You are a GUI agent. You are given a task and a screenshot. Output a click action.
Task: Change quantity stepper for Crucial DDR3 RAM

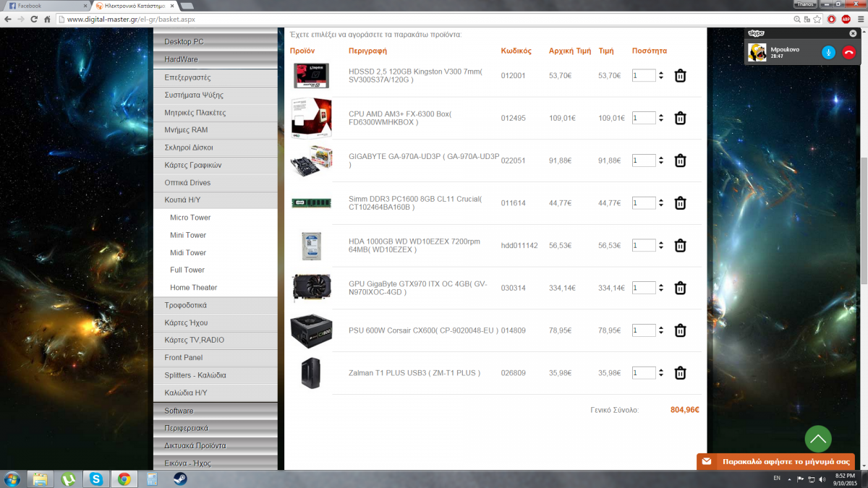tap(661, 203)
